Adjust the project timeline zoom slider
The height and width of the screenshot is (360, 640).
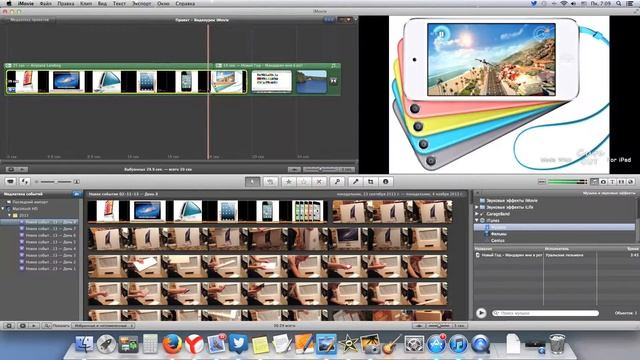(x=321, y=169)
